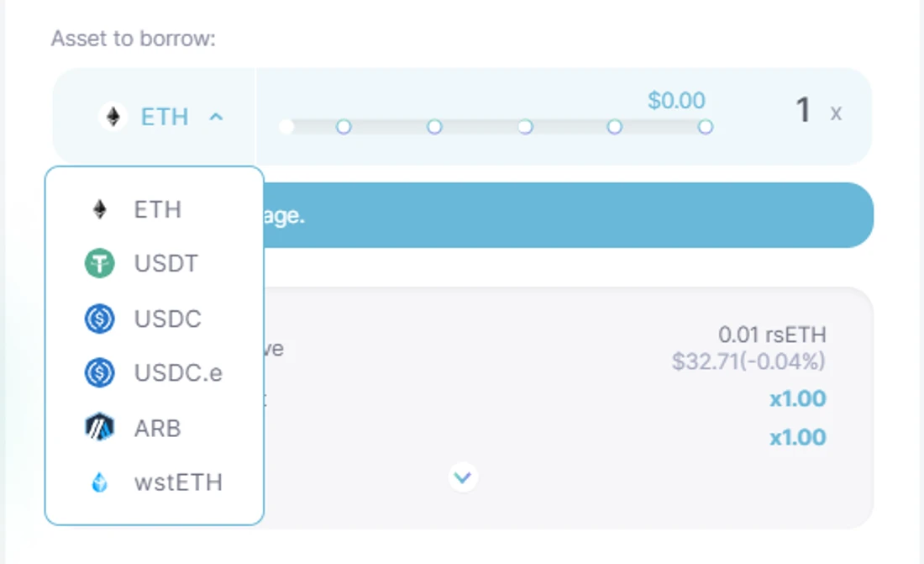
Task: Click the leverage multiplier value field
Action: tap(803, 110)
